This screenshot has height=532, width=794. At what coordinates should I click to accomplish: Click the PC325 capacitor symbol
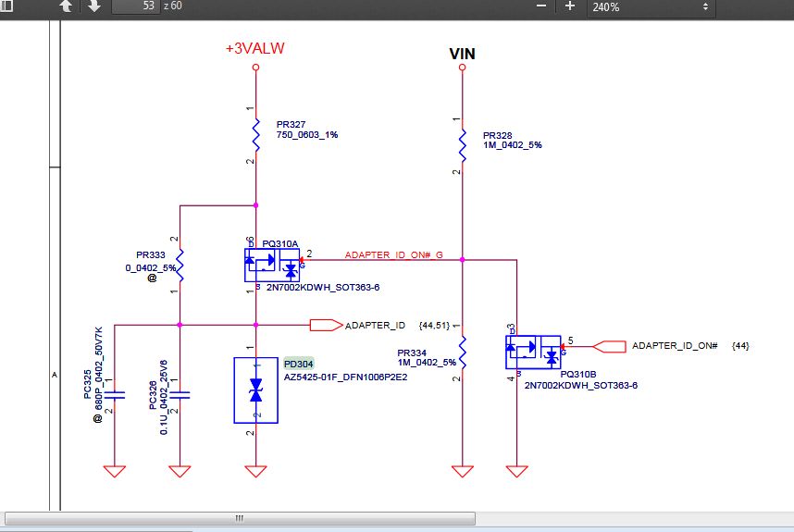[115, 395]
